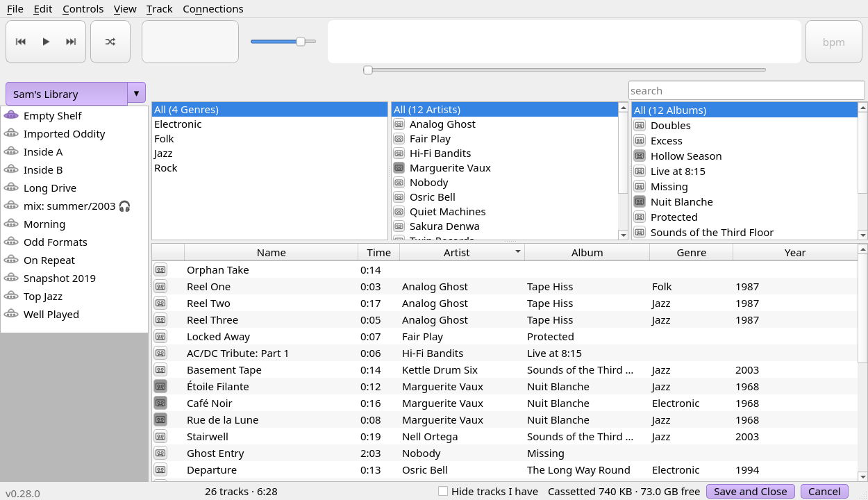The height and width of the screenshot is (500, 868).
Task: Adjust the volume slider handle
Action: tap(301, 42)
